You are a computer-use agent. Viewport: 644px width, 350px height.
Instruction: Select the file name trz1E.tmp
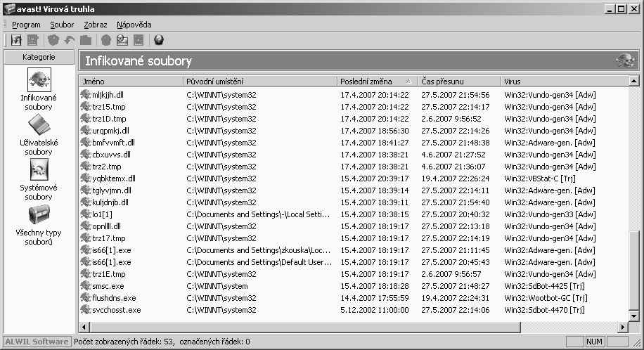click(109, 274)
